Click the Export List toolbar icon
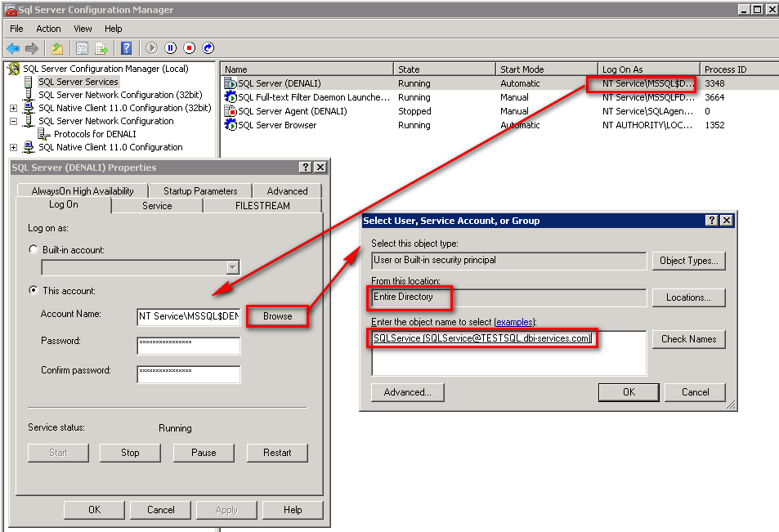779x532 pixels. (x=102, y=49)
